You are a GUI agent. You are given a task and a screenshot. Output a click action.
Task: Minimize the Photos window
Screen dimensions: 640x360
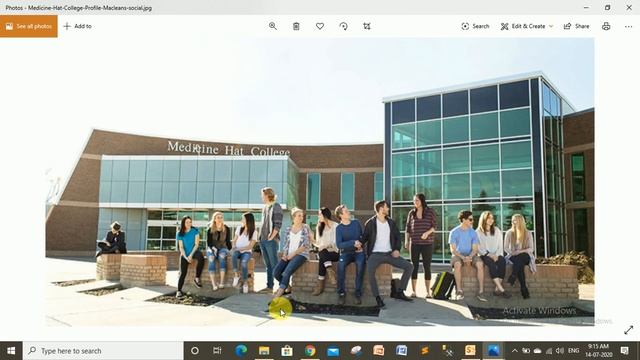(x=586, y=7)
